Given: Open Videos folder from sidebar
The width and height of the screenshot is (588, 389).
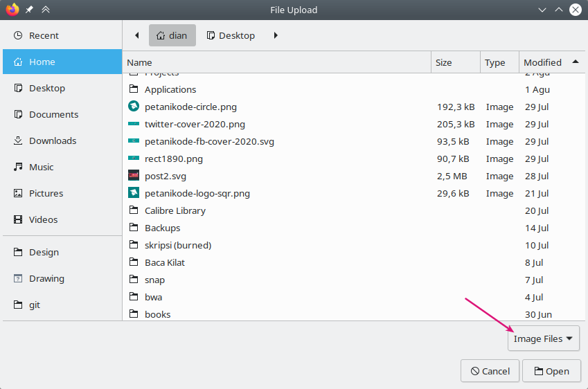Looking at the screenshot, I should point(43,220).
